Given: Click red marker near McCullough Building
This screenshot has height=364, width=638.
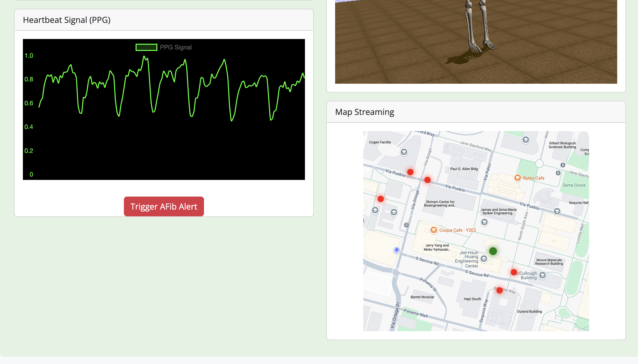Looking at the screenshot, I should point(514,272).
